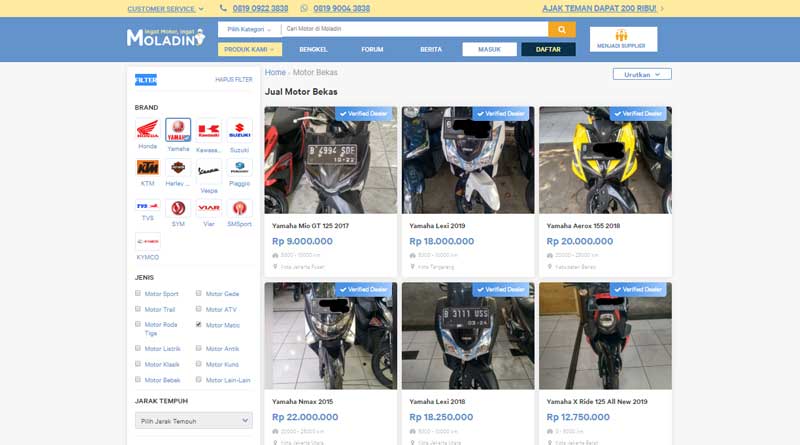Screen dimensions: 800x445
Task: Expand the Urutkan sort dropdown
Action: pyautogui.click(x=642, y=74)
